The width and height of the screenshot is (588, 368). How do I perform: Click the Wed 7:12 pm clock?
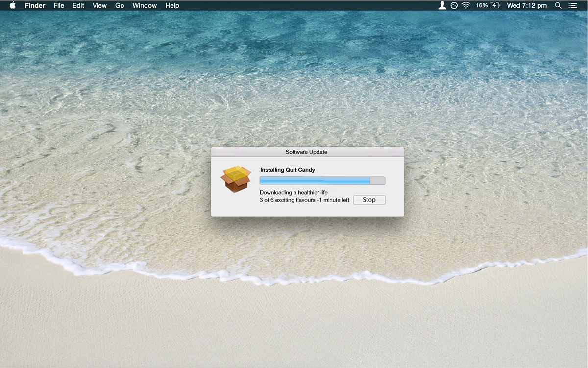point(527,6)
